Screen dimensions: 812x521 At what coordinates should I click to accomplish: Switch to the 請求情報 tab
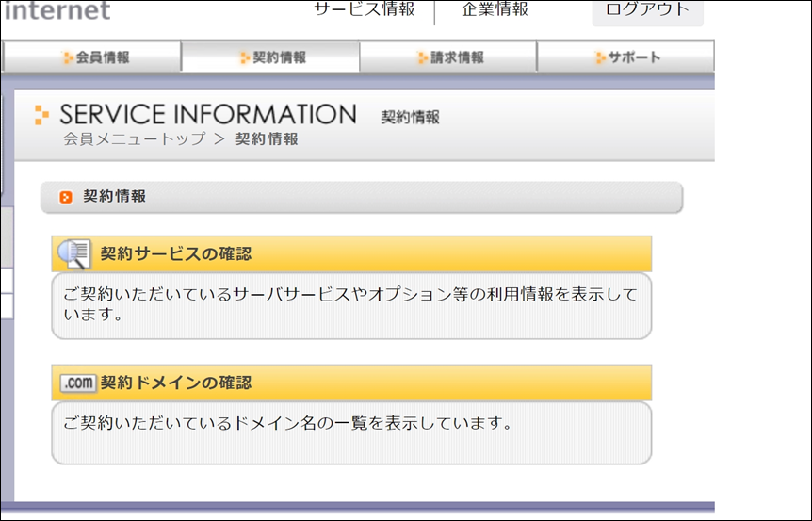(448, 57)
